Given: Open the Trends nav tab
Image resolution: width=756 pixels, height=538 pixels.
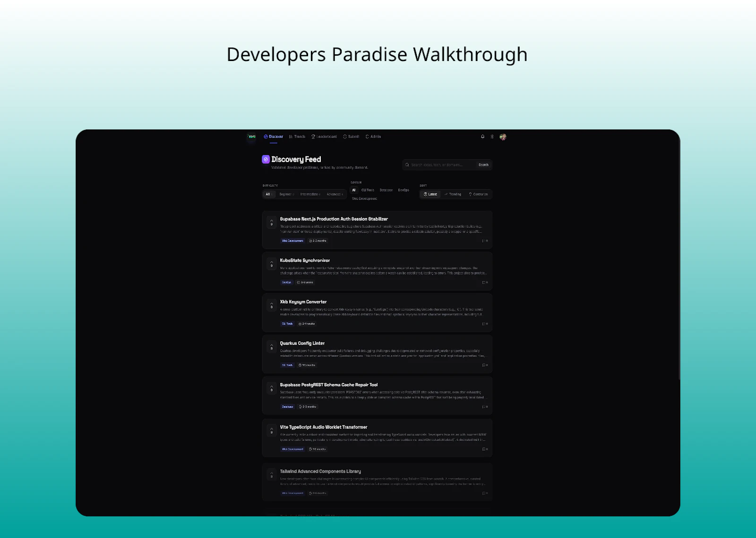Looking at the screenshot, I should tap(297, 137).
